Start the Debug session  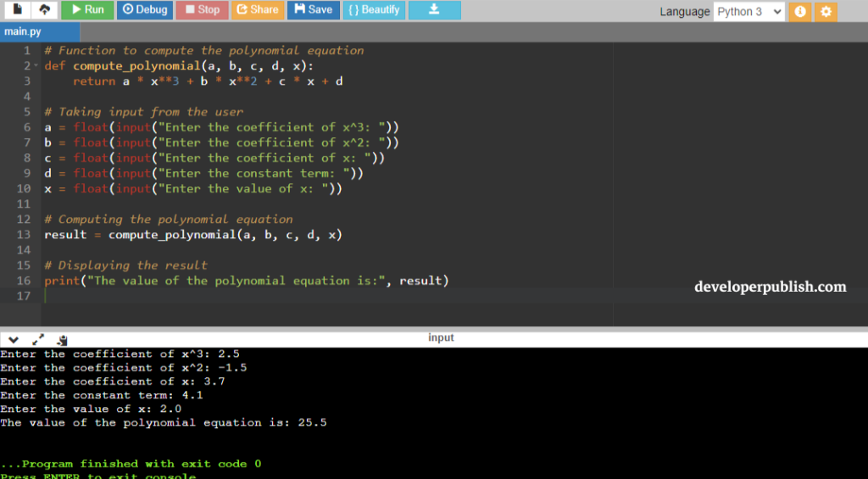click(x=145, y=10)
